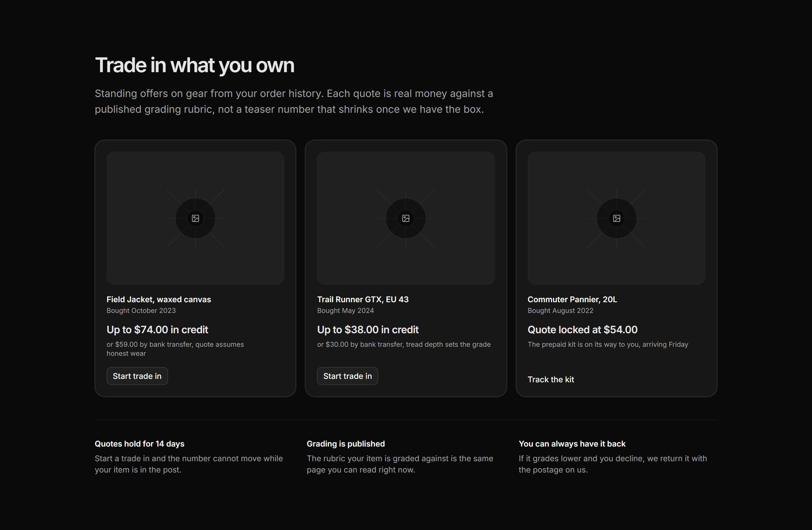Open the Commuter Pannier product thumbnail
The image size is (812, 530).
(617, 218)
